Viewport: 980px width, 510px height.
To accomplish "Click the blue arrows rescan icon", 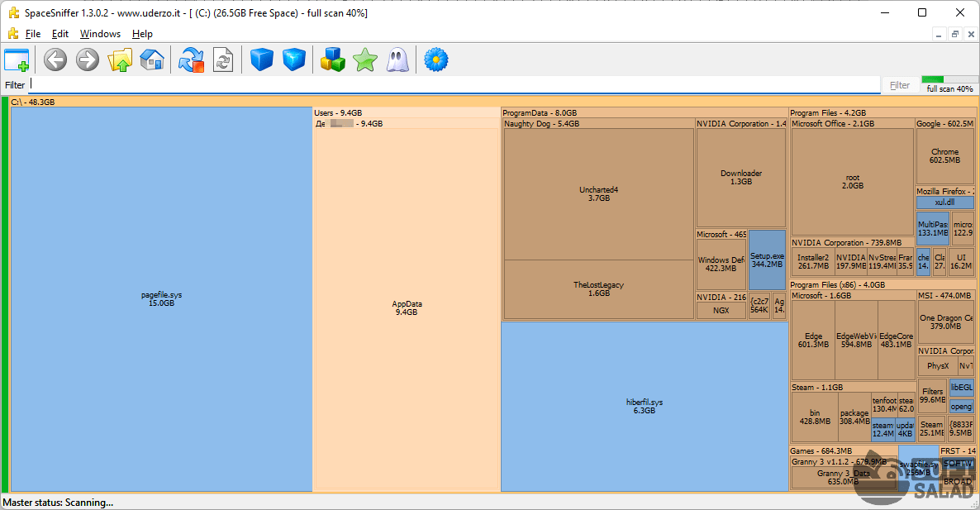I will (192, 60).
